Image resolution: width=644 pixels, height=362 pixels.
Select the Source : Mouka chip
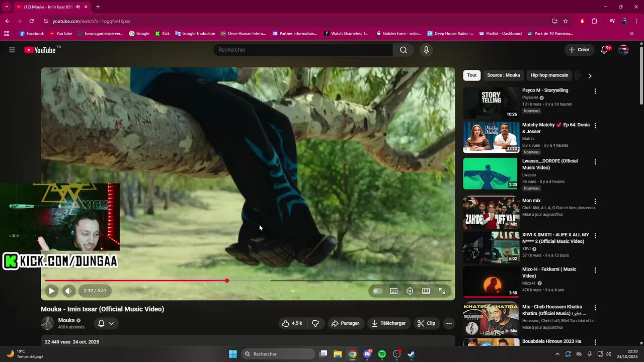pyautogui.click(x=503, y=75)
